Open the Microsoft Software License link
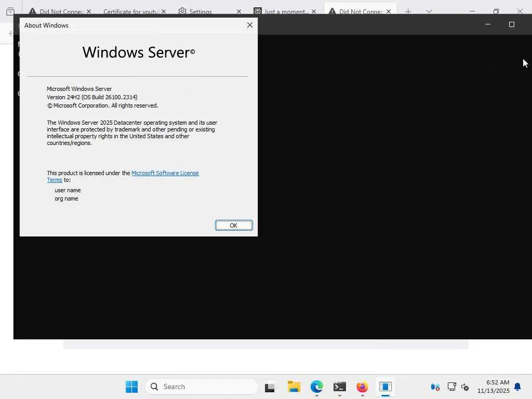This screenshot has height=399, width=532. 165,173
